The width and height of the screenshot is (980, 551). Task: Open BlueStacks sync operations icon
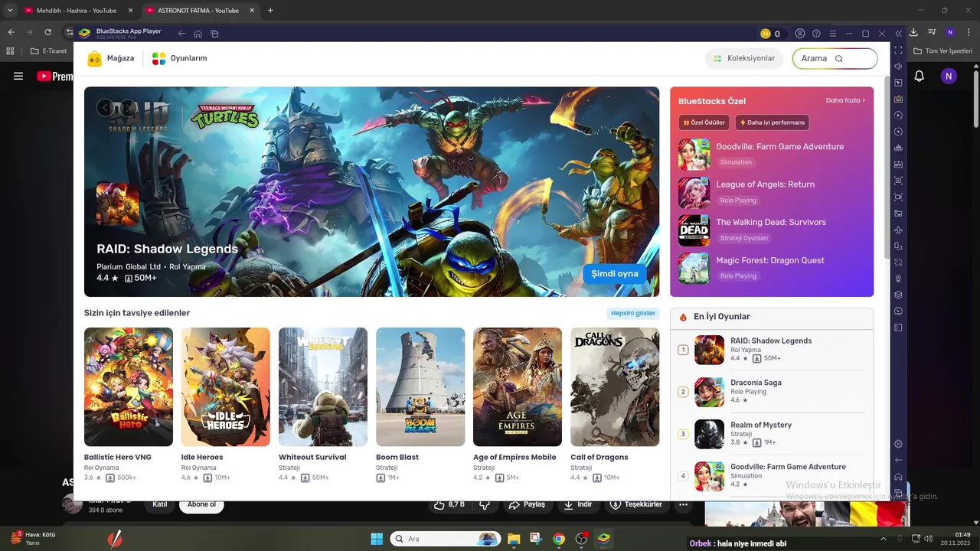(x=898, y=132)
